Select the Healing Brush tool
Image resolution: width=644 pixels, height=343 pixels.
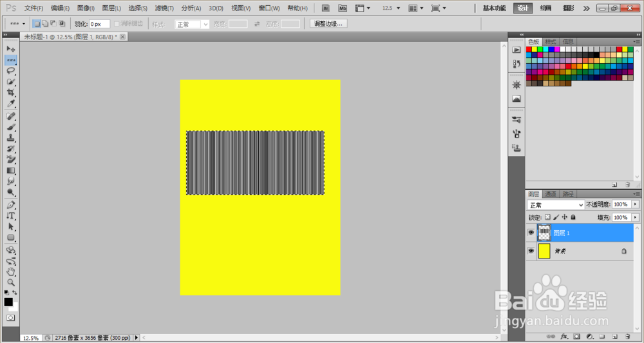coord(11,117)
